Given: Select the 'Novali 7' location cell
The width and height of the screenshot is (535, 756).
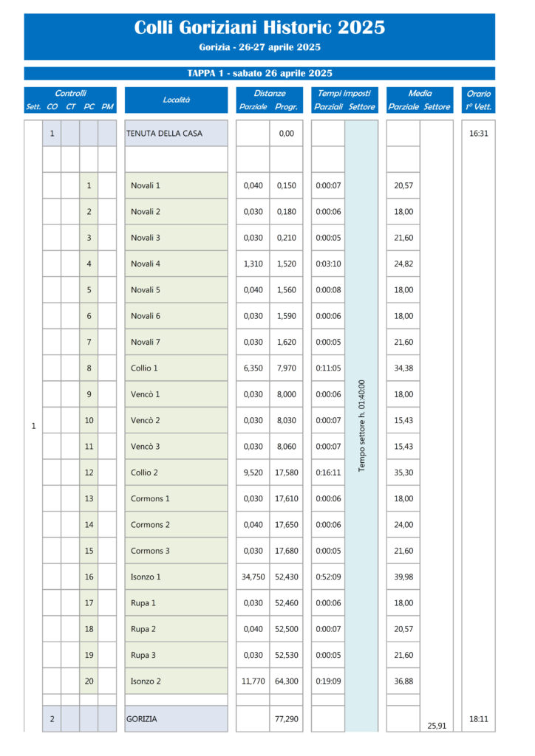Looking at the screenshot, I should tap(176, 342).
